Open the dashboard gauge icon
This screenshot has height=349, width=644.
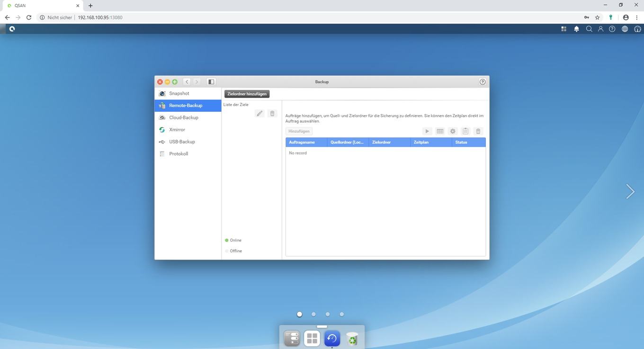click(637, 29)
